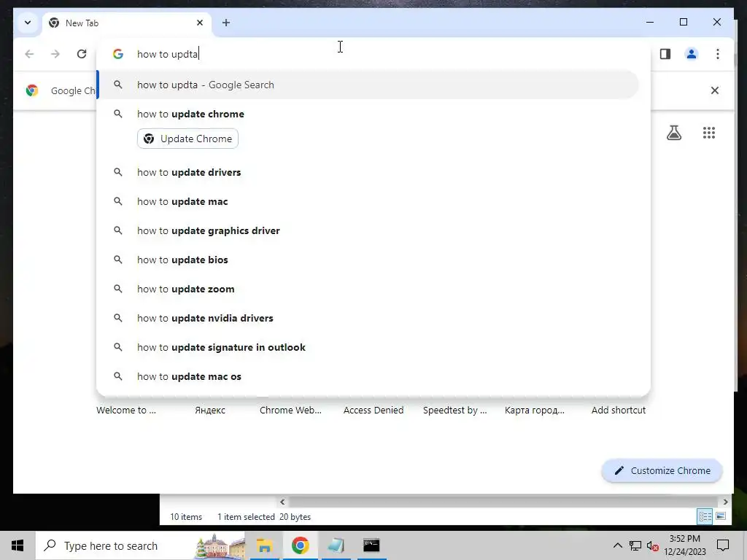
Task: Click the File Explorer horizontal scrollbar
Action: (x=503, y=502)
